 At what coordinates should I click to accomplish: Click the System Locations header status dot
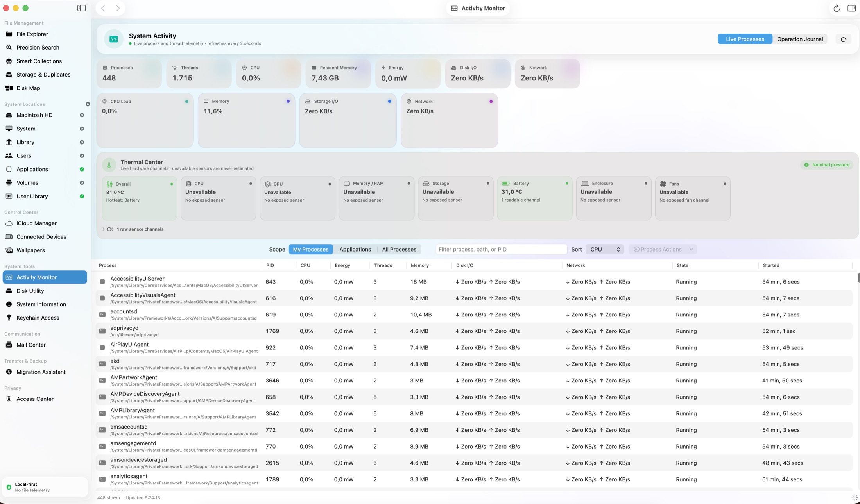(88, 104)
